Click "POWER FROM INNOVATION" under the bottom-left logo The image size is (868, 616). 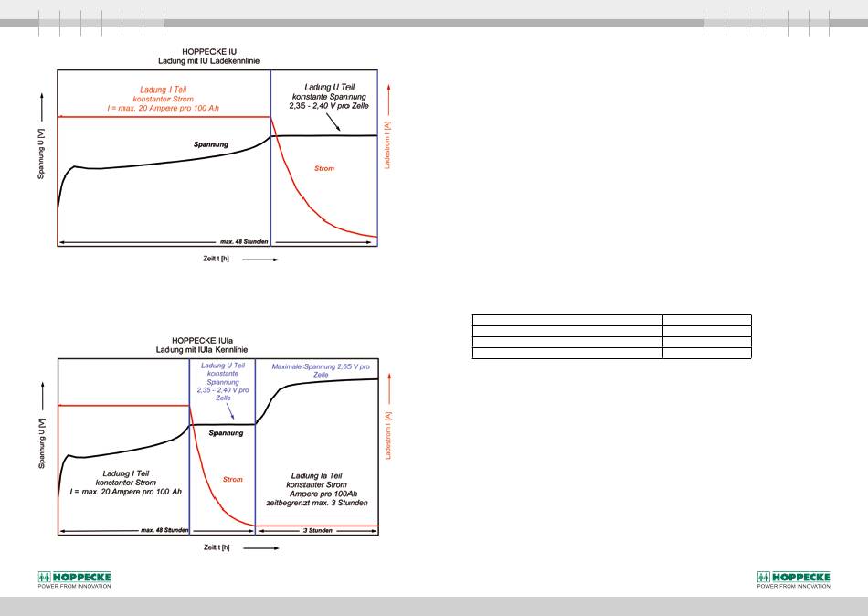(x=74, y=586)
